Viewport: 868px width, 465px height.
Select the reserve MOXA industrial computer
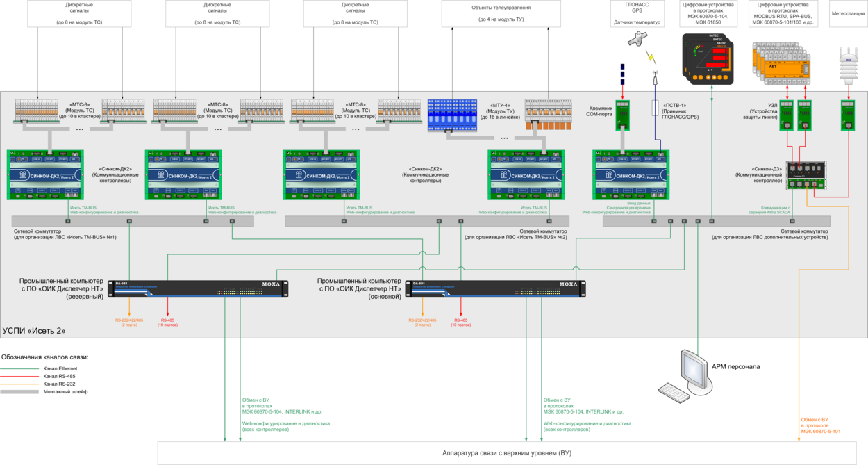[x=200, y=288]
